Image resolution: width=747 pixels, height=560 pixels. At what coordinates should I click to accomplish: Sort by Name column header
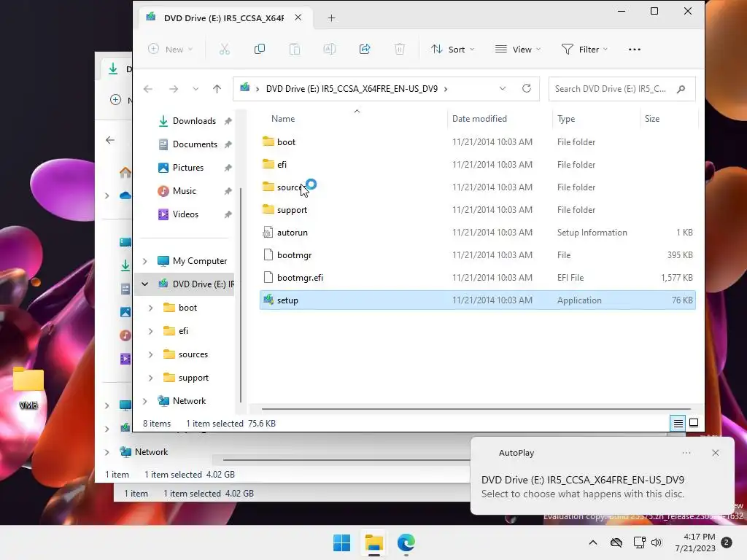click(283, 119)
